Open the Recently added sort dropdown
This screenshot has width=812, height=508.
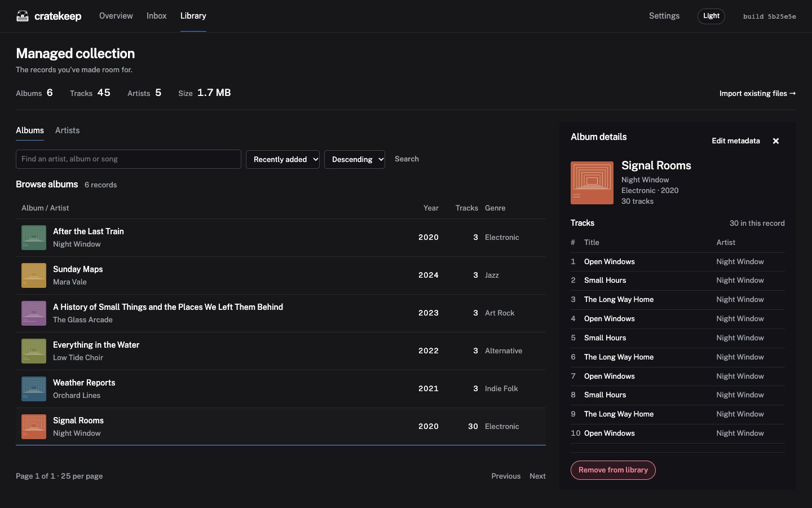click(x=283, y=159)
